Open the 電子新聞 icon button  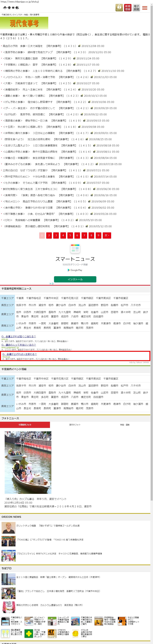pos(136,7)
